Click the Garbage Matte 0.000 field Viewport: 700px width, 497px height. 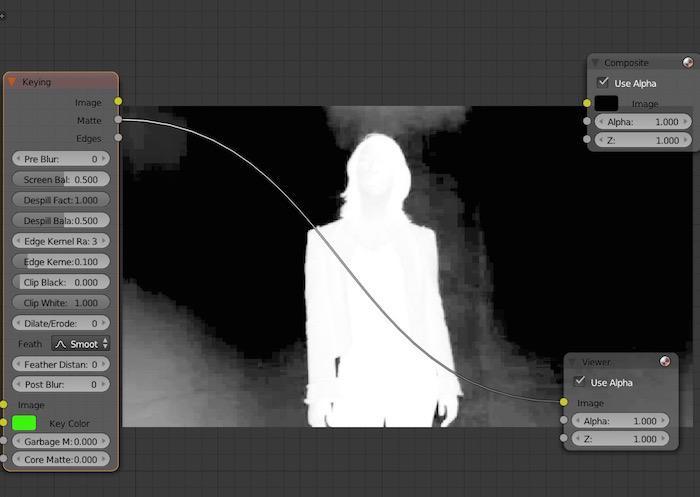(x=61, y=442)
